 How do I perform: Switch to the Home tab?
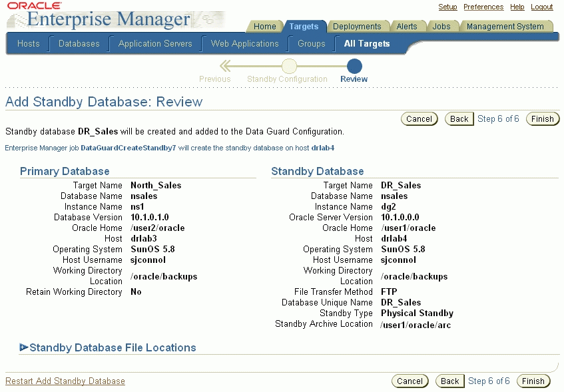264,27
